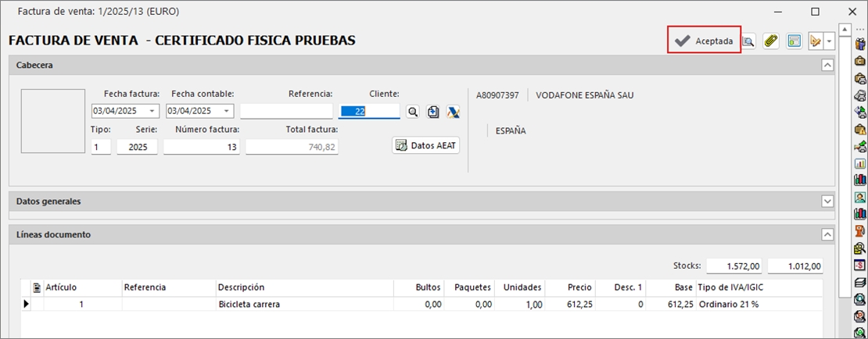The height and width of the screenshot is (339, 868).
Task: Click the Tipo field
Action: pos(101,147)
